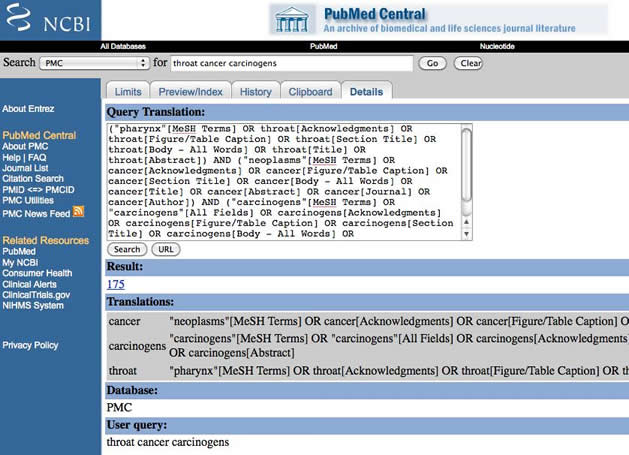Click the PubMed Central banner image
This screenshot has width=629, height=455.
(x=438, y=19)
